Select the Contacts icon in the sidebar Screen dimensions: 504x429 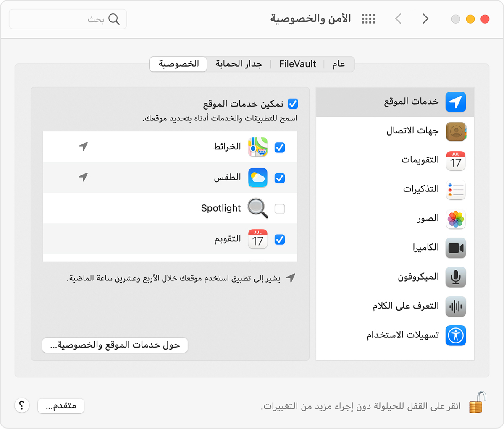point(456,132)
